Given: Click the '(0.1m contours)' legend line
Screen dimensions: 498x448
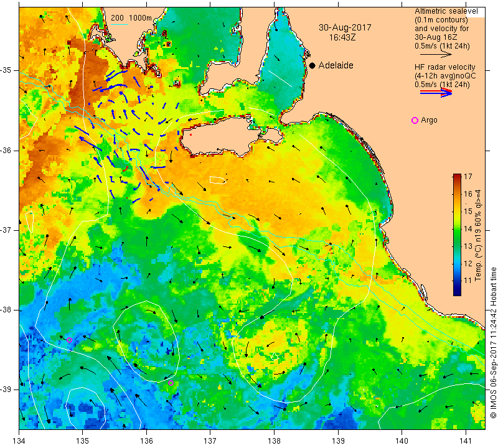Looking at the screenshot, I should (x=441, y=20).
